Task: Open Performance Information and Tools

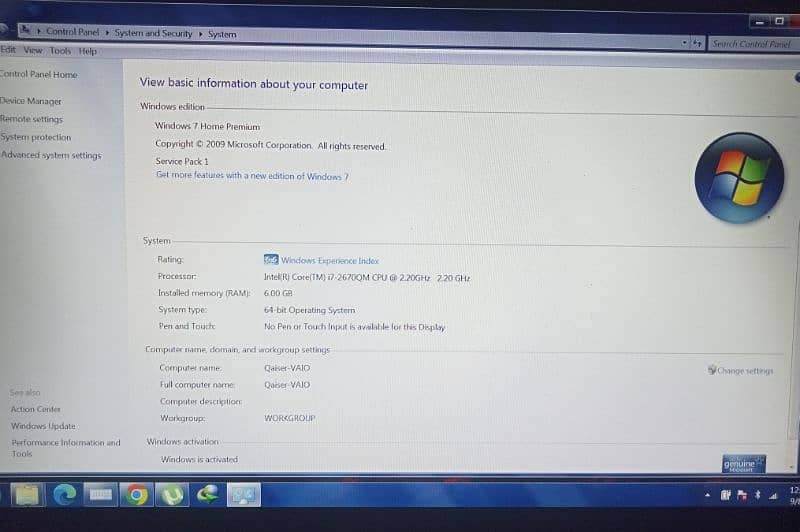Action: [x=66, y=448]
